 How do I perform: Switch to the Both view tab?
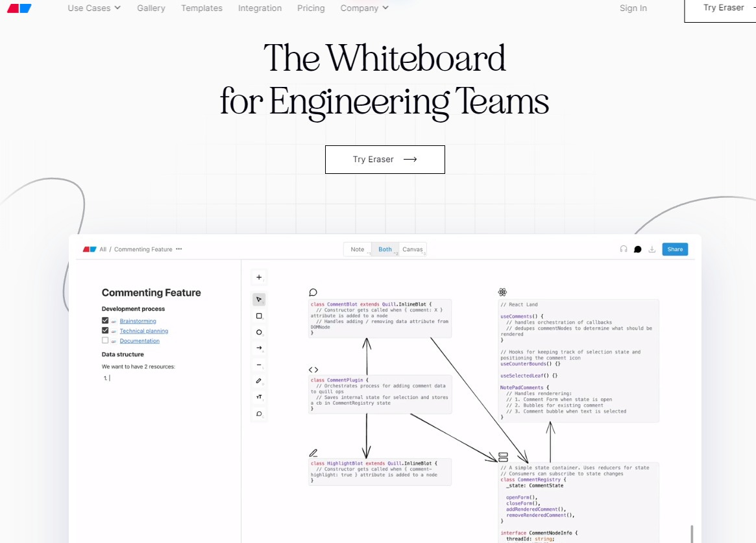(385, 249)
